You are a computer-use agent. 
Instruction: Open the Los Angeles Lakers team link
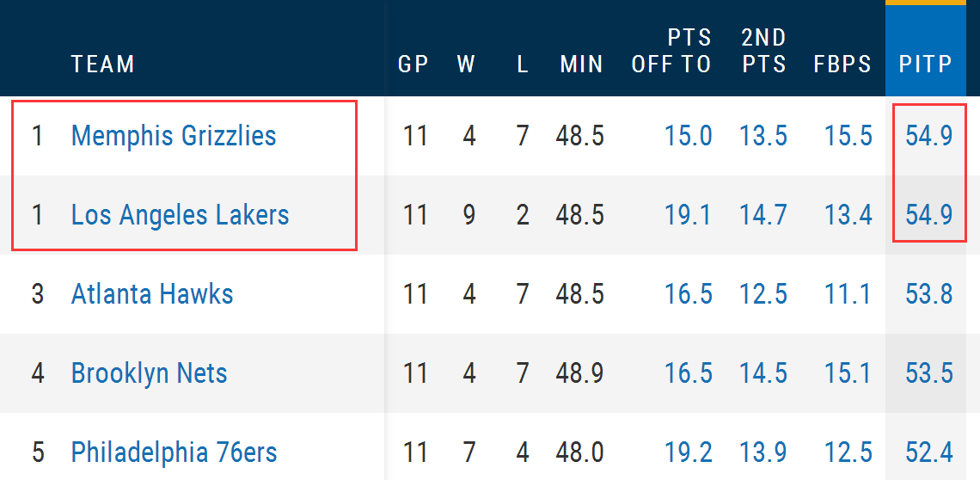pyautogui.click(x=180, y=215)
